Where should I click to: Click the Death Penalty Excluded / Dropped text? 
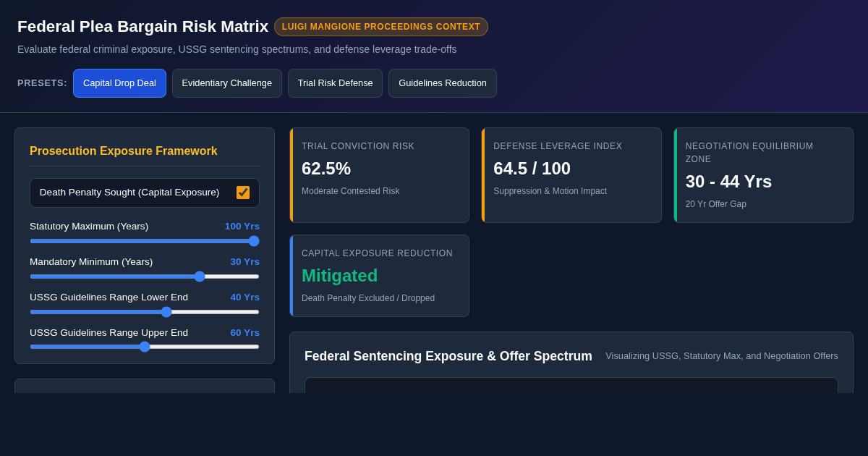pos(368,298)
